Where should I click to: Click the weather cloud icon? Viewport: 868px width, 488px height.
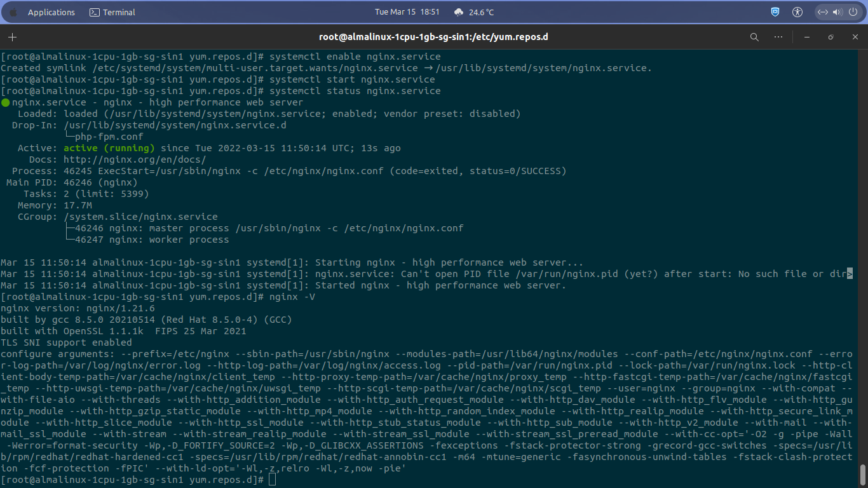tap(459, 12)
